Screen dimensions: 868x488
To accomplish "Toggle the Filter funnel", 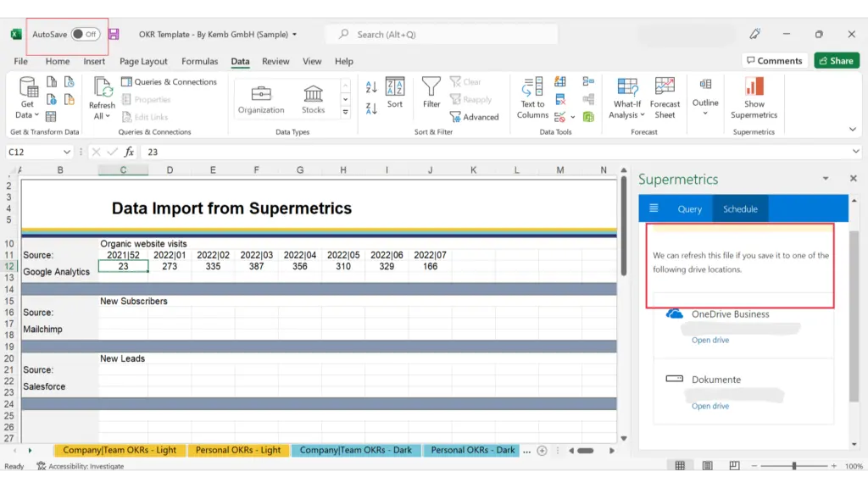I will click(x=431, y=92).
